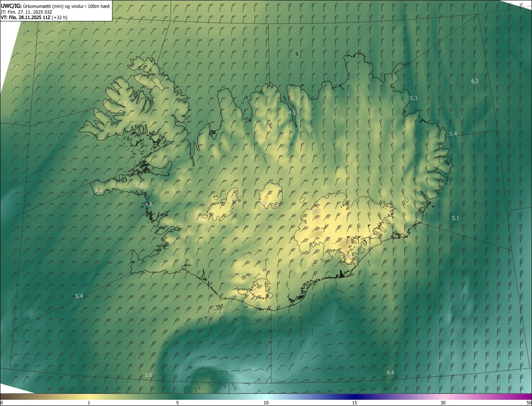Click the colorbar tick label 1
The width and height of the screenshot is (532, 406).
(x=89, y=403)
